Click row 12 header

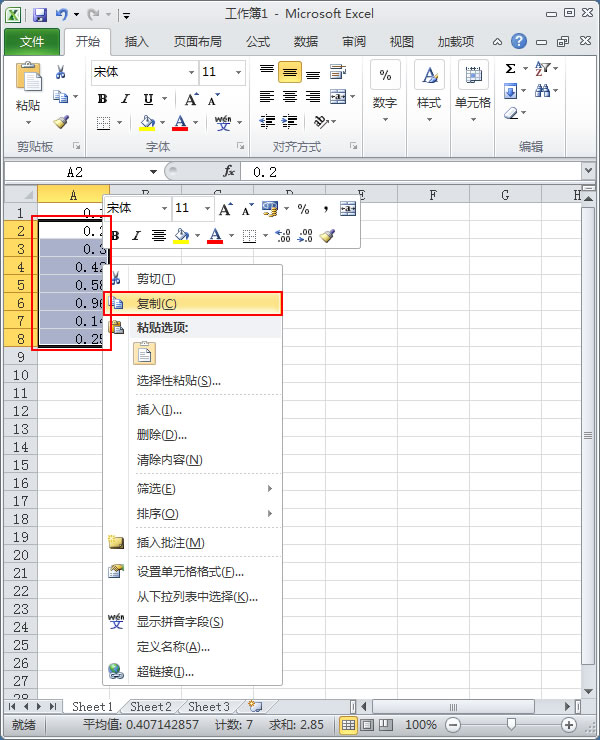tap(21, 411)
